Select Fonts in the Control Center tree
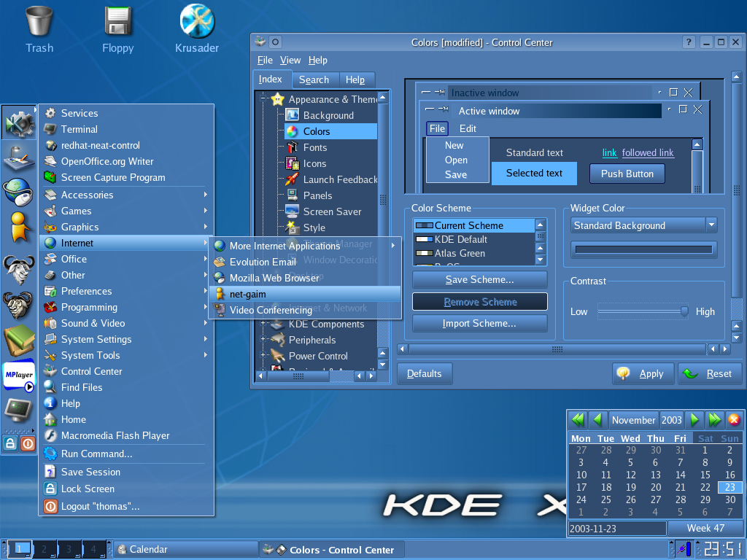 click(315, 147)
